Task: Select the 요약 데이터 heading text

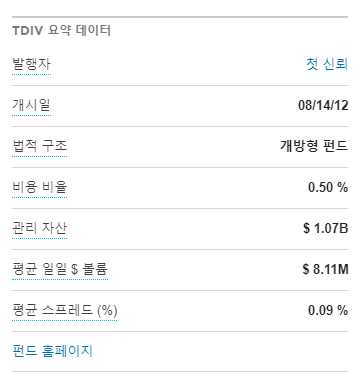Action: (x=79, y=30)
